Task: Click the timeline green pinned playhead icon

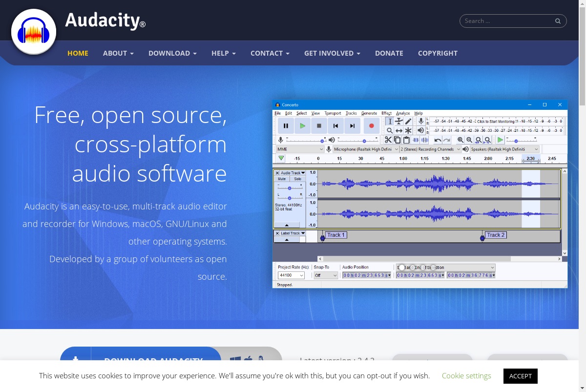Action: pos(281,158)
